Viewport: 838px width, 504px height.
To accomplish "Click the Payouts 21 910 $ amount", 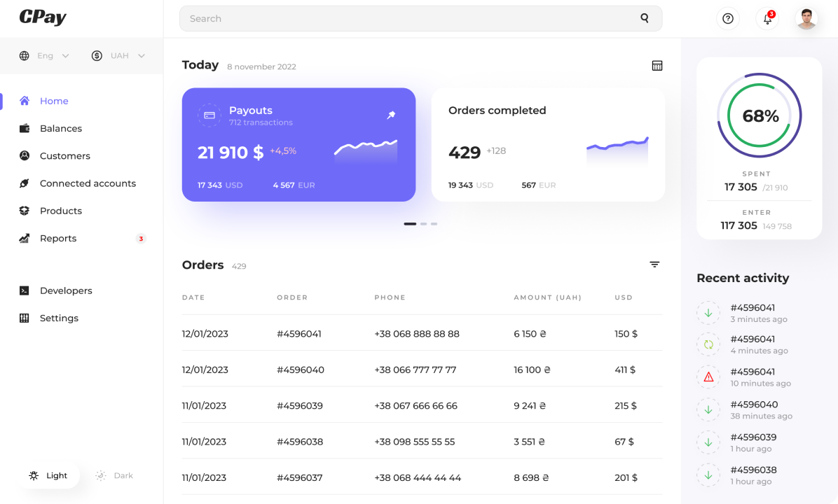I will pyautogui.click(x=231, y=152).
